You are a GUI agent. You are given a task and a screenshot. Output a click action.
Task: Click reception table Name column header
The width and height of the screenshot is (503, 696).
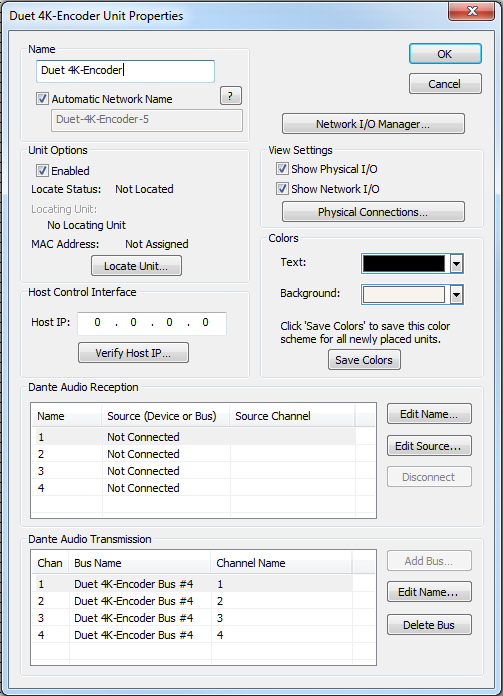click(x=67, y=416)
